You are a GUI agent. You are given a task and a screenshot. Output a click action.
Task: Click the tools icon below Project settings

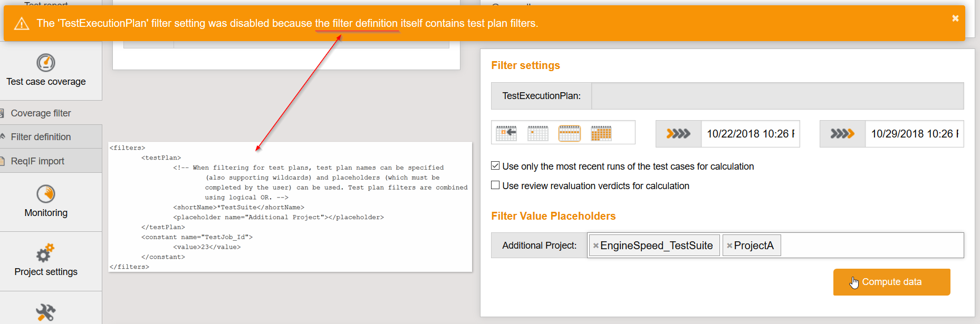click(x=46, y=312)
